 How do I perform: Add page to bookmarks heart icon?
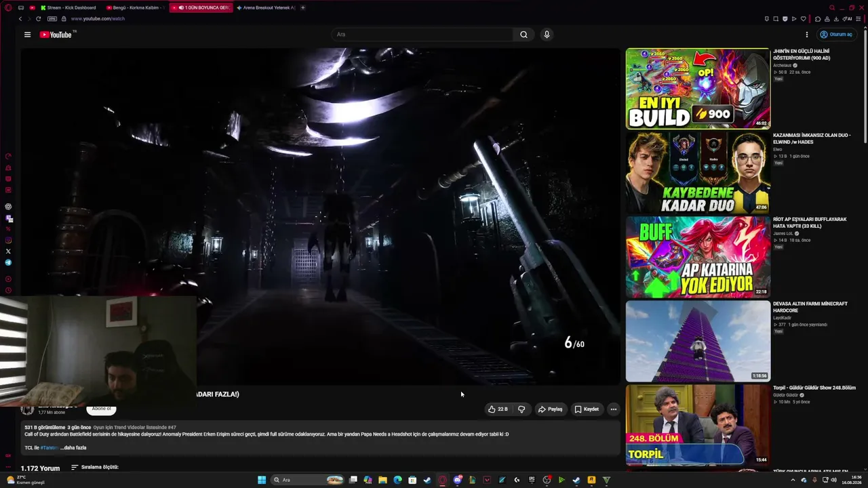click(804, 19)
